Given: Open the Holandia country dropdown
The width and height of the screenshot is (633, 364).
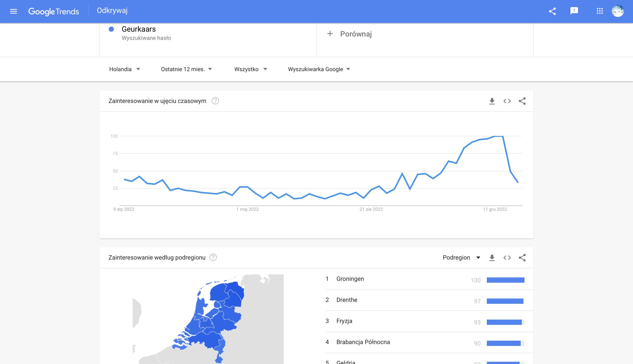Looking at the screenshot, I should pyautogui.click(x=125, y=69).
